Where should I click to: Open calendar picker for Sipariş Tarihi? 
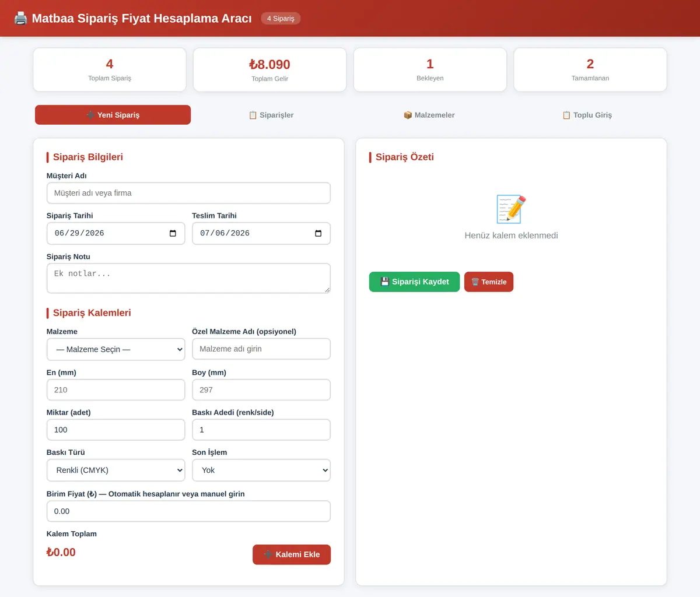point(173,233)
